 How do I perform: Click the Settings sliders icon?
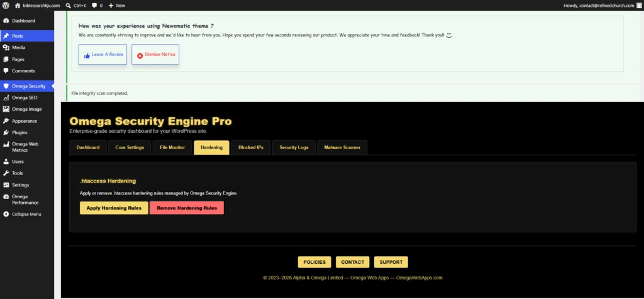tap(6, 185)
